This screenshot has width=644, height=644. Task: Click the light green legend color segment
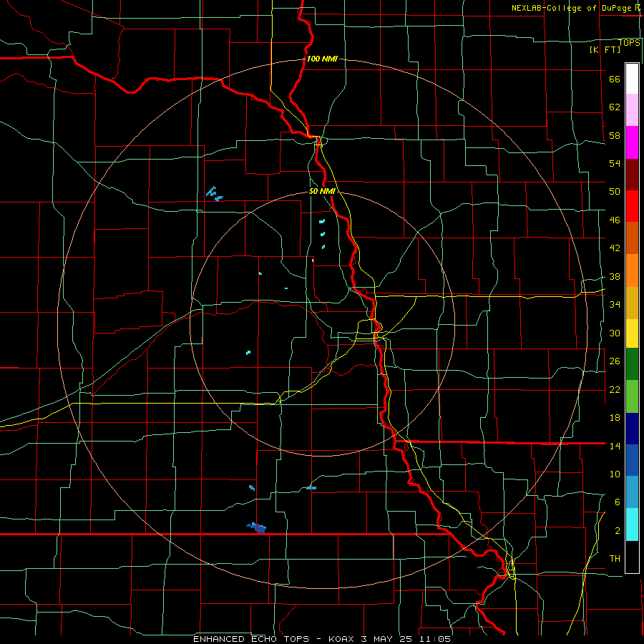pos(632,396)
